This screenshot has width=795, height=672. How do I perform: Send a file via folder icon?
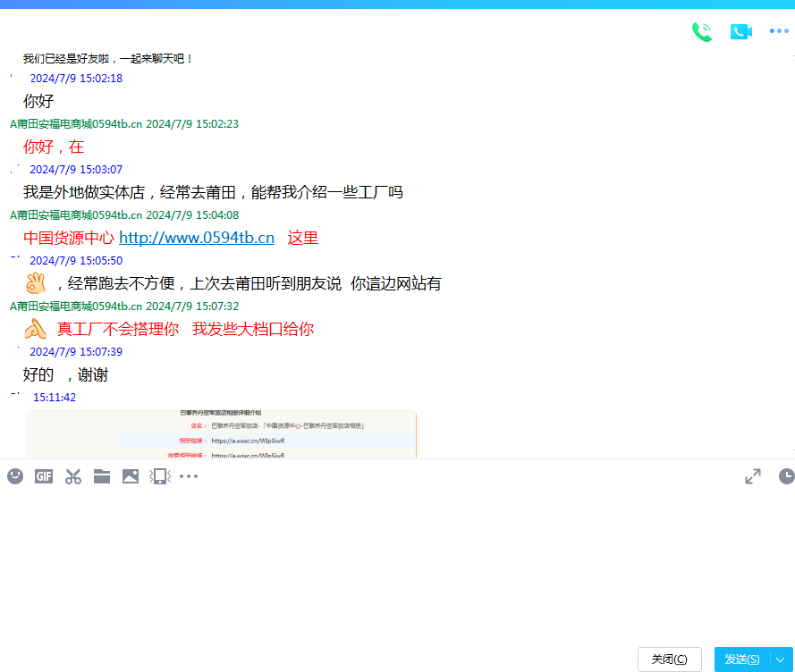[x=102, y=476]
